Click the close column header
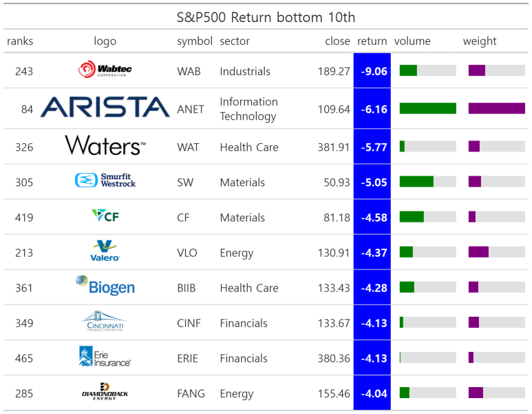This screenshot has width=532, height=414. click(x=337, y=41)
